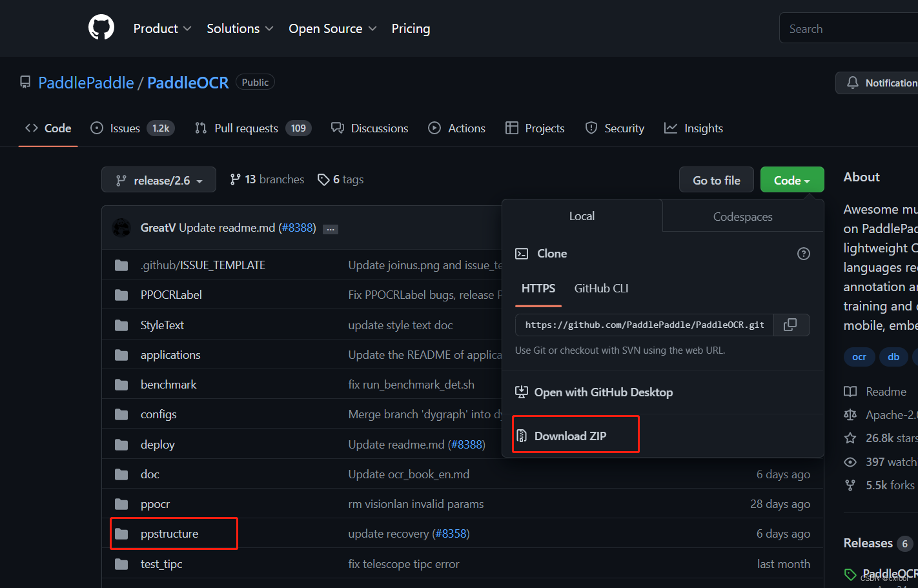
Task: Open the Security tab
Action: coord(615,128)
